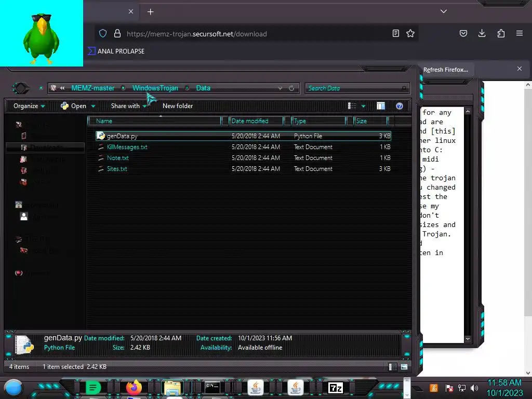Viewport: 532px width, 399px height.
Task: Click the New folder button
Action: tap(178, 106)
